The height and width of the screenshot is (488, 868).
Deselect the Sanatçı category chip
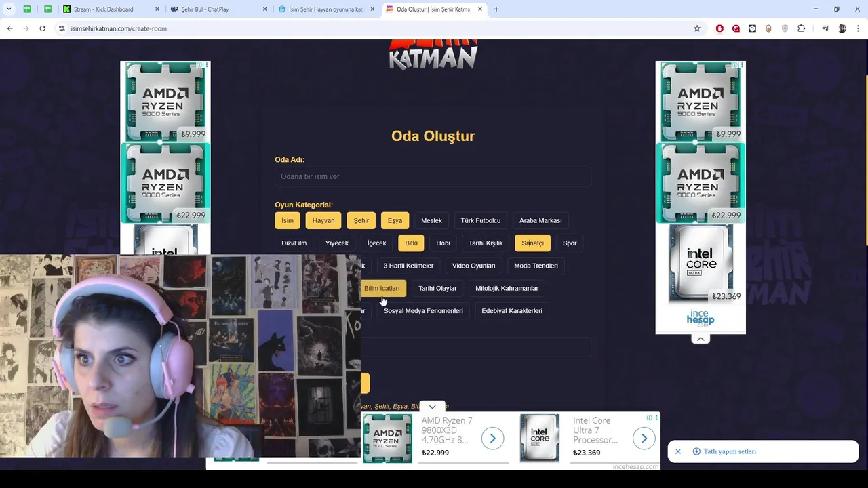click(532, 243)
